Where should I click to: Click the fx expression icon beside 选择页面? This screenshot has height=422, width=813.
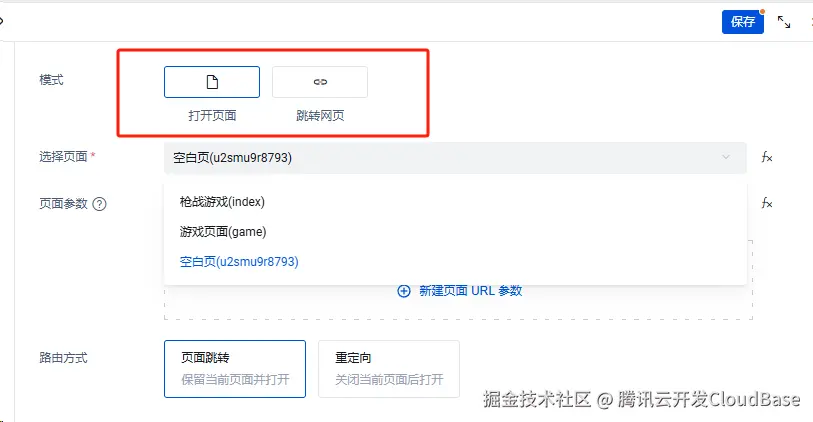[767, 157]
